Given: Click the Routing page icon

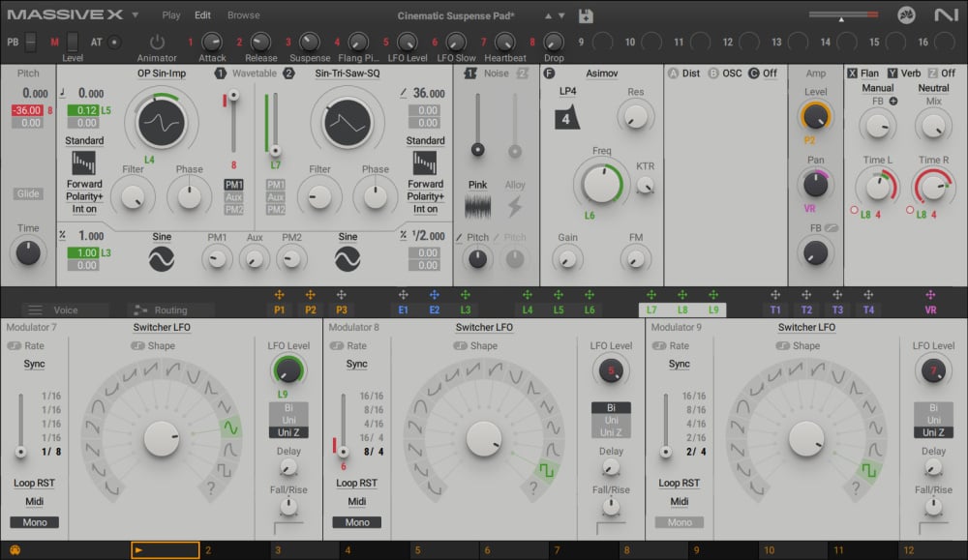Looking at the screenshot, I should 140,309.
